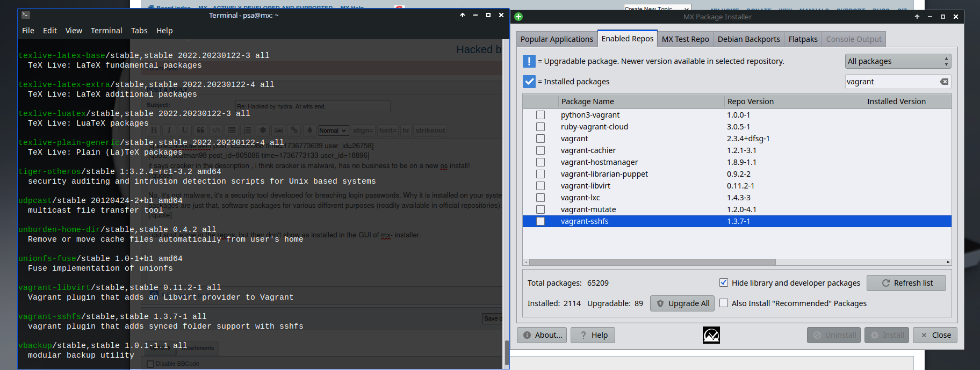Click the terminal icon in Terminal title bar
The height and width of the screenshot is (370, 980).
[26, 15]
